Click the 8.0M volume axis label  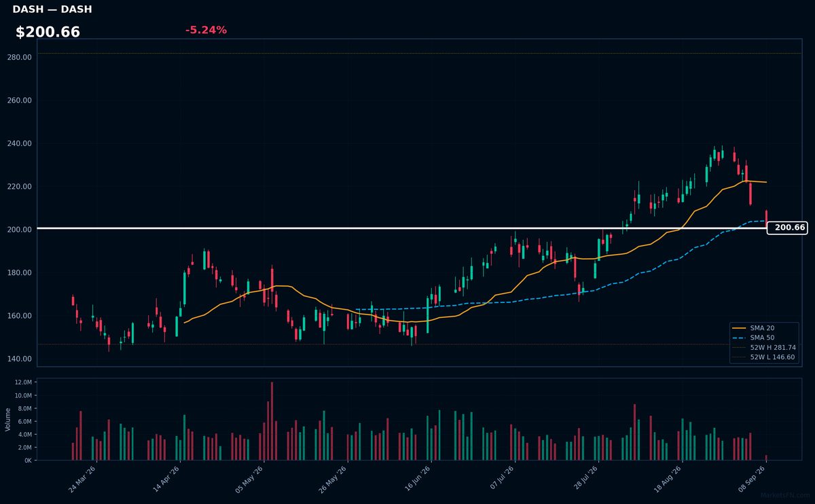tap(25, 408)
